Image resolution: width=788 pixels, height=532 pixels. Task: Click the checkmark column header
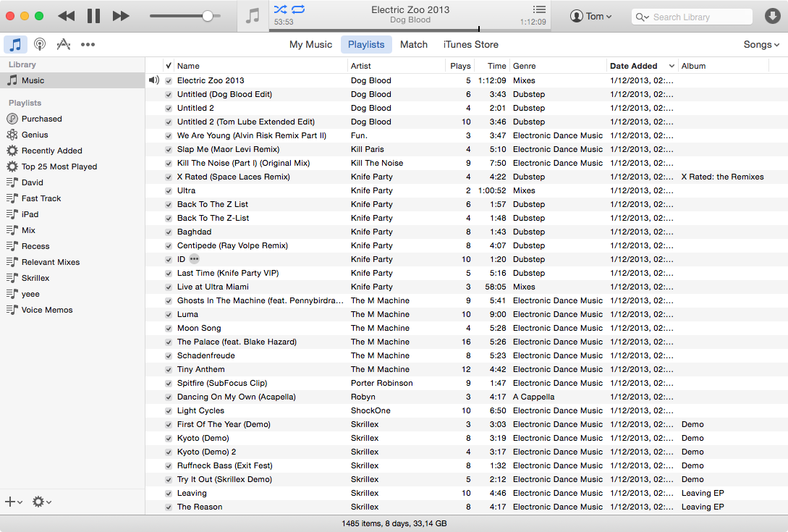click(x=169, y=66)
